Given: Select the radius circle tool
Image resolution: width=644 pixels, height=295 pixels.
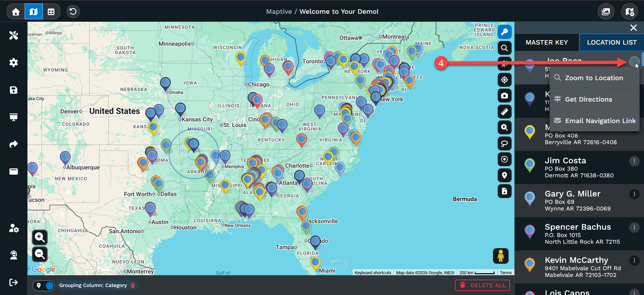Looking at the screenshot, I should tap(504, 159).
